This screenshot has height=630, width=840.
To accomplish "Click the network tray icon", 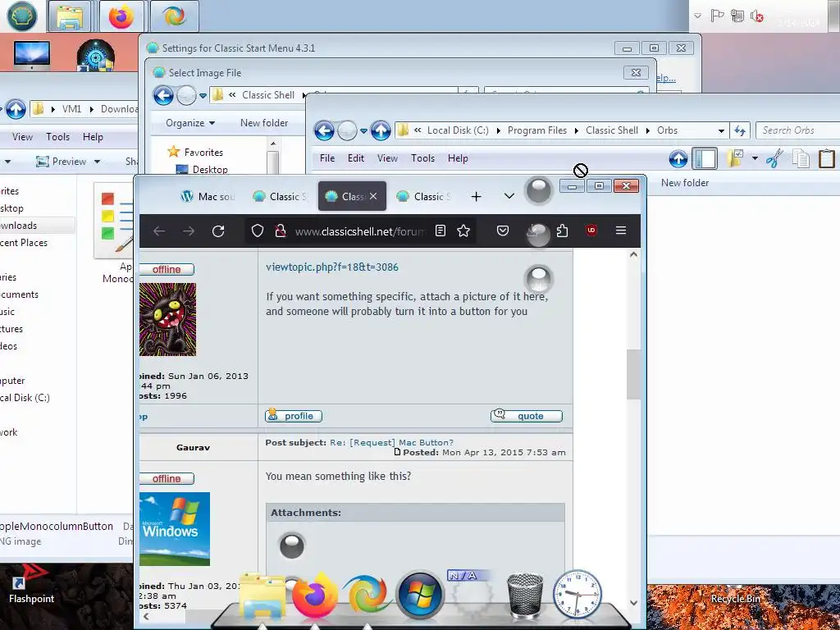I will 737,16.
